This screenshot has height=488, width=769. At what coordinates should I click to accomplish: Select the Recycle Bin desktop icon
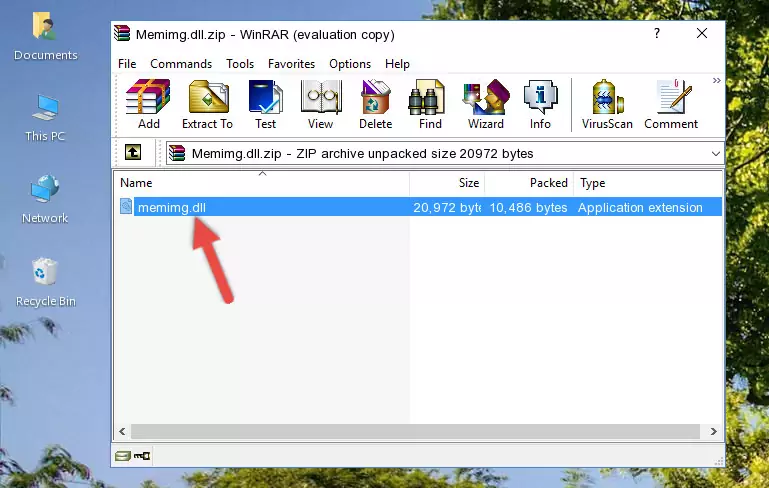pyautogui.click(x=45, y=283)
